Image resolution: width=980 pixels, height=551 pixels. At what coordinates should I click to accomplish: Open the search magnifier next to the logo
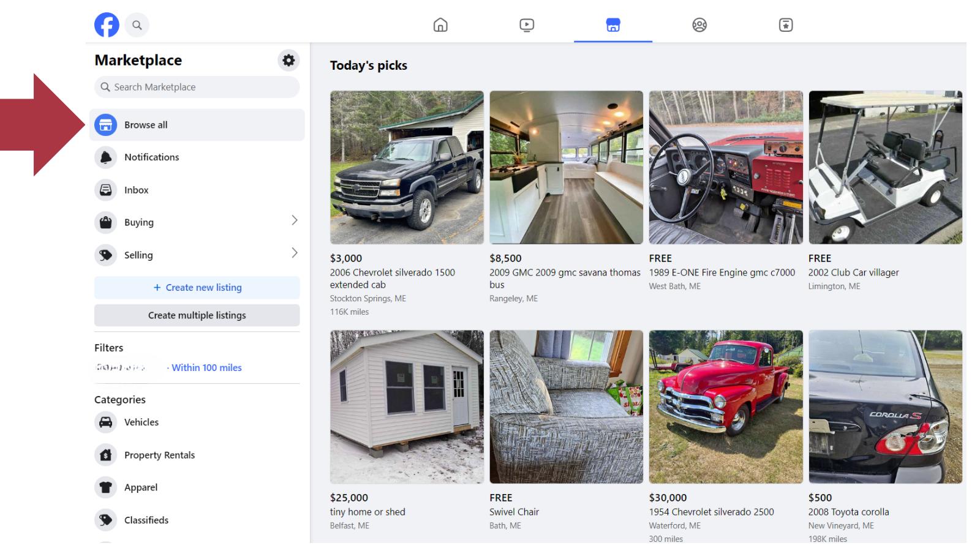(137, 25)
